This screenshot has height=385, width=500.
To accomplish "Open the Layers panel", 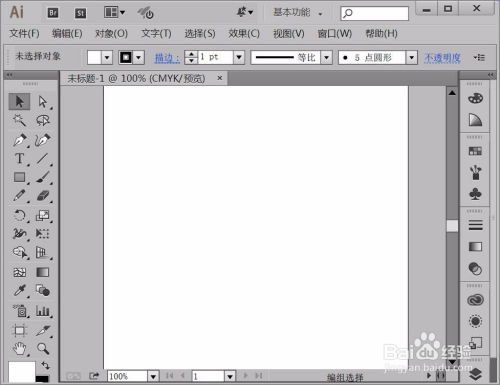I will pyautogui.click(x=475, y=374).
